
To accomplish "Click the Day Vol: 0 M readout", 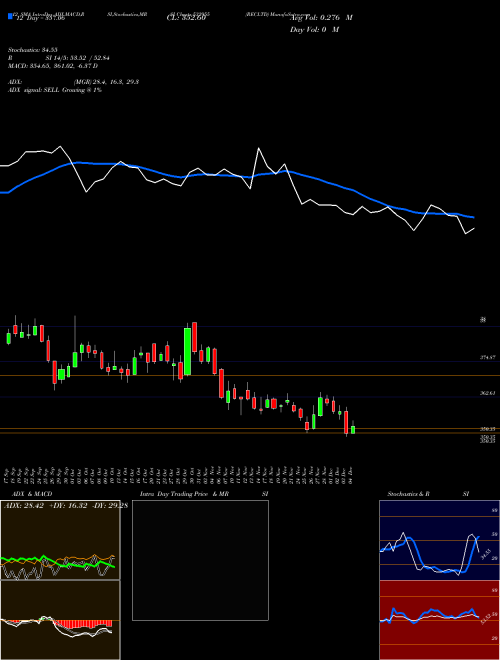I will [314, 30].
